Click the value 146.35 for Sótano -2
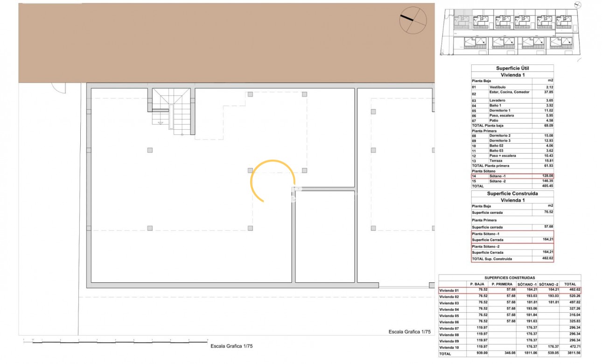The width and height of the screenshot is (602, 364). click(547, 181)
